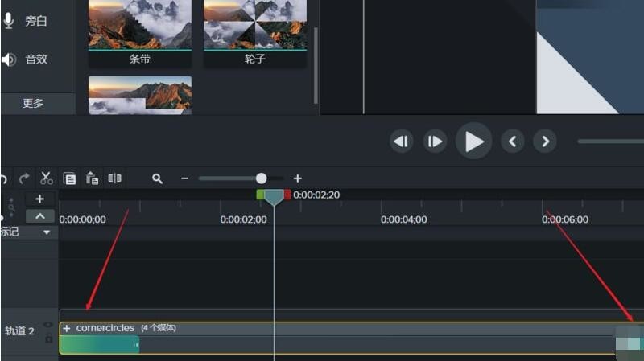This screenshot has height=361, width=644.
Task: Click the paste icon in timeline toolbar
Action: coord(92,178)
